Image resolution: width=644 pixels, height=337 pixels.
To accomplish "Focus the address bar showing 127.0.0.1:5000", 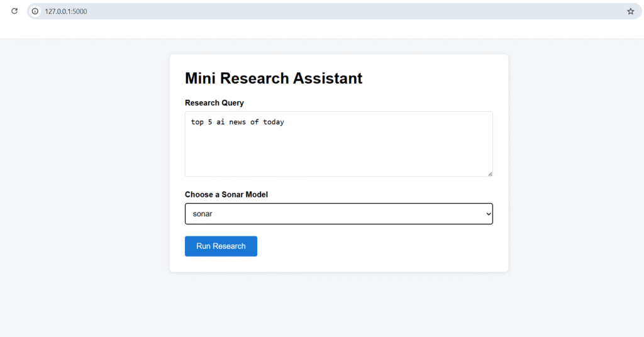I will (x=314, y=11).
